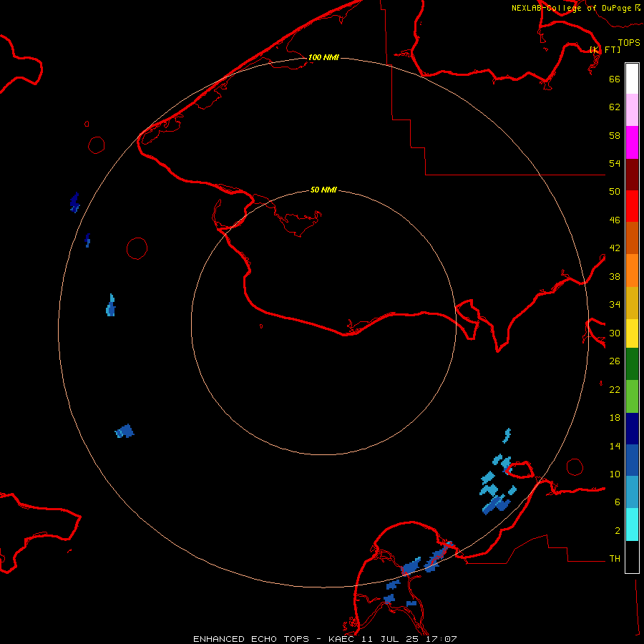
Task: Click the legend value "26"
Action: coord(615,361)
